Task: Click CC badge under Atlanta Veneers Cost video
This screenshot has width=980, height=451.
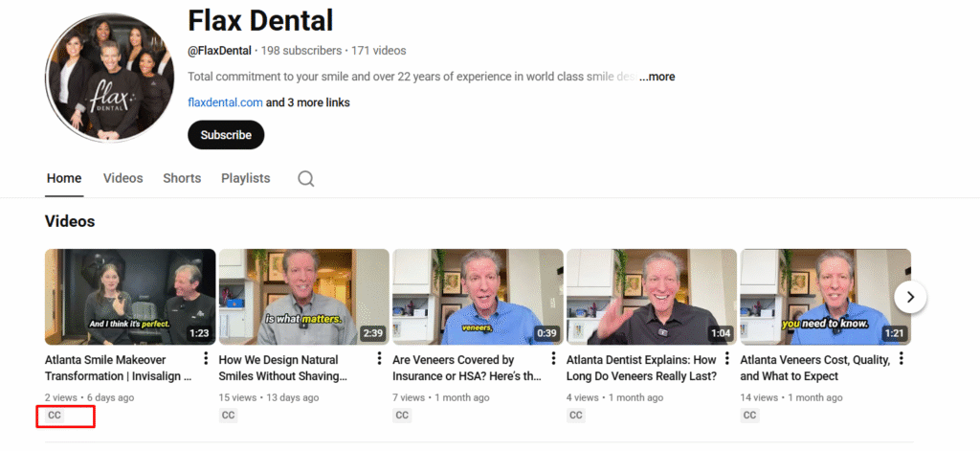Action: click(x=749, y=416)
